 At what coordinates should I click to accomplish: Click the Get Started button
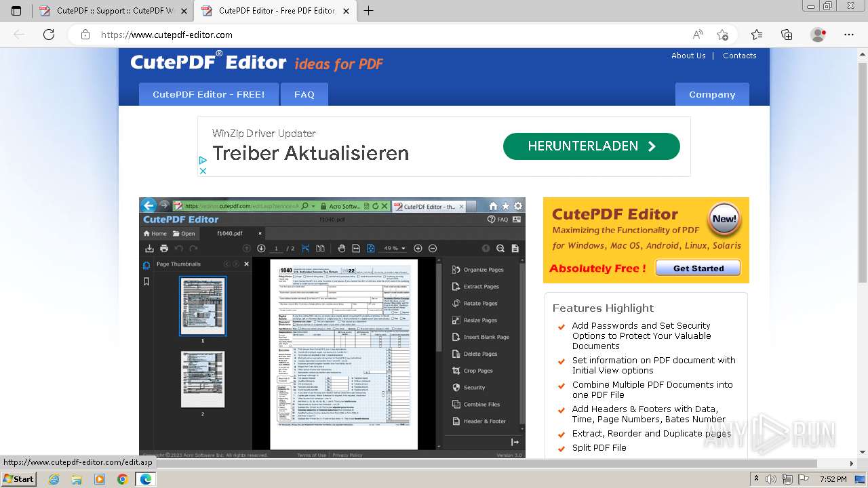(x=698, y=268)
